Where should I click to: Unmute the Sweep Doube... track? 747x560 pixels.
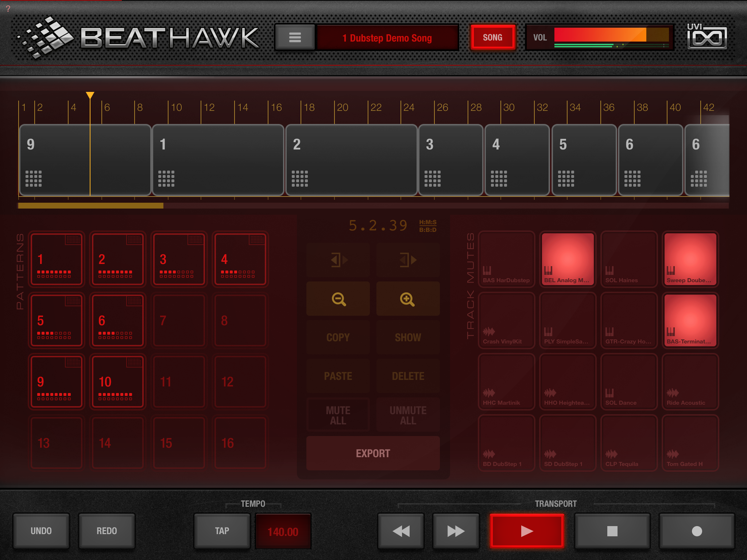coord(690,259)
